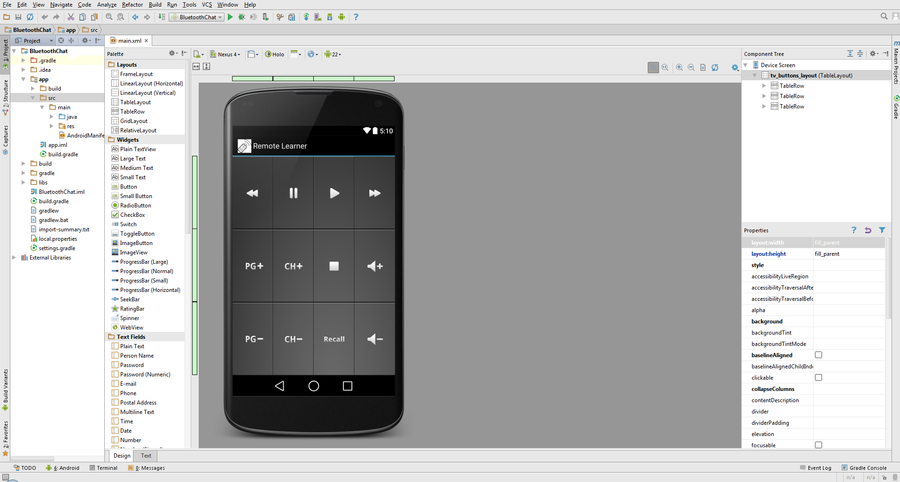Screen dimensions: 900x482
Task: Open the VCS menu
Action: click(207, 5)
